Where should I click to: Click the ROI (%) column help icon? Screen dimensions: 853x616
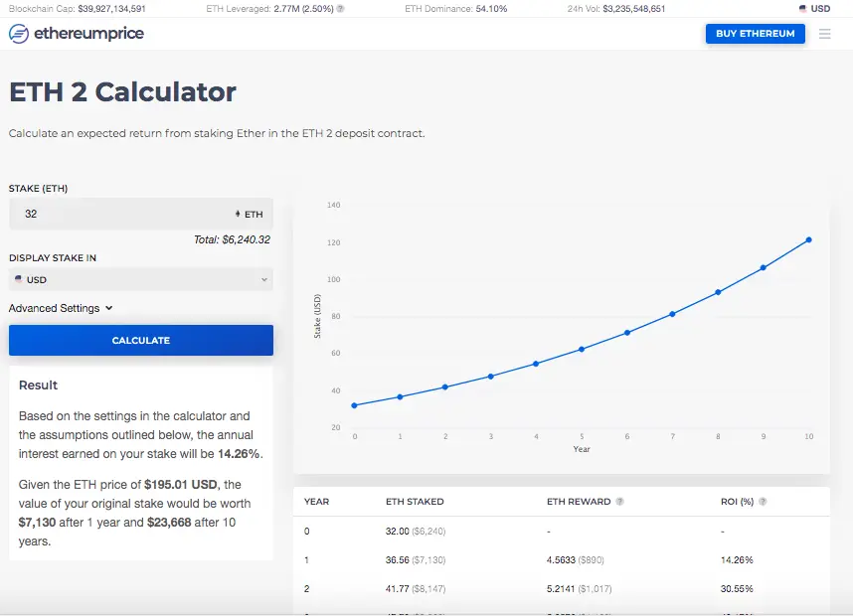coord(763,502)
